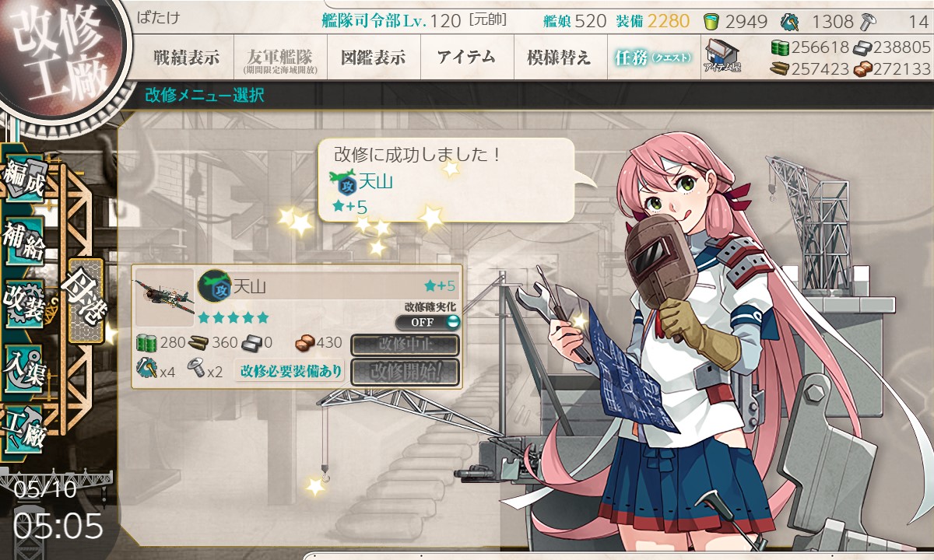Open the 模様替え furniture tab
The image size is (934, 560).
(x=560, y=57)
